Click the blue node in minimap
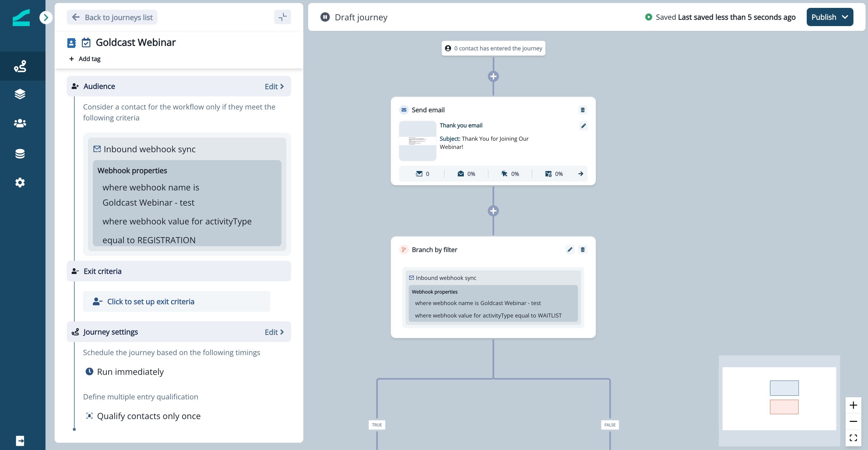The image size is (868, 450). pos(784,388)
